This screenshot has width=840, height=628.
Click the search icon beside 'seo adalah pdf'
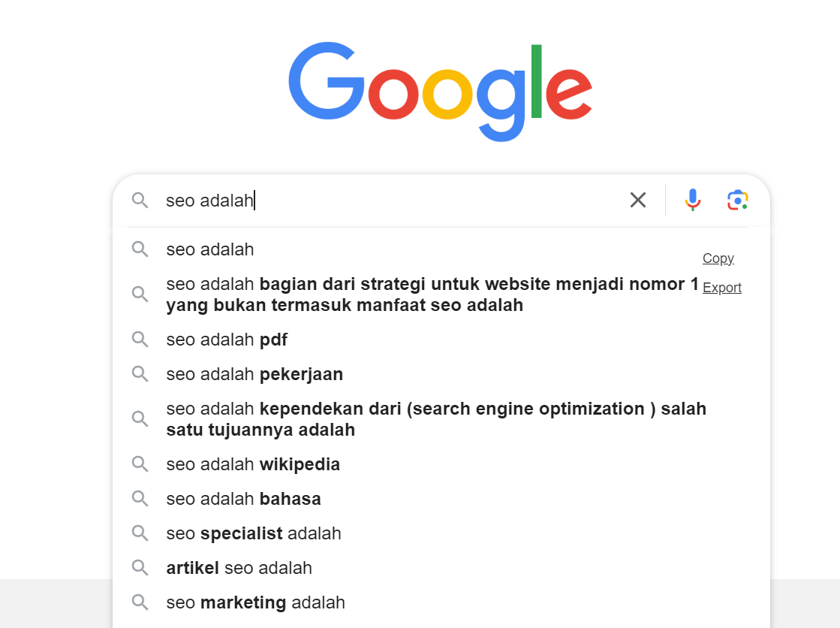click(x=140, y=340)
